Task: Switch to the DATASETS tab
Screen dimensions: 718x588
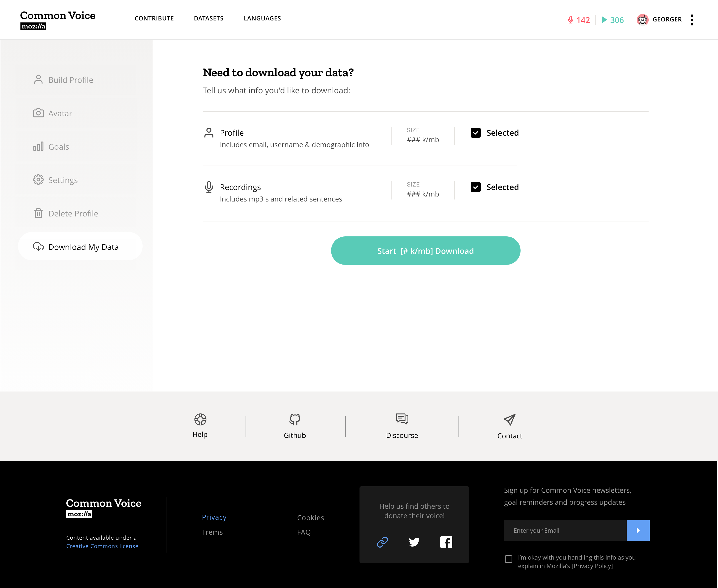Action: [x=209, y=18]
